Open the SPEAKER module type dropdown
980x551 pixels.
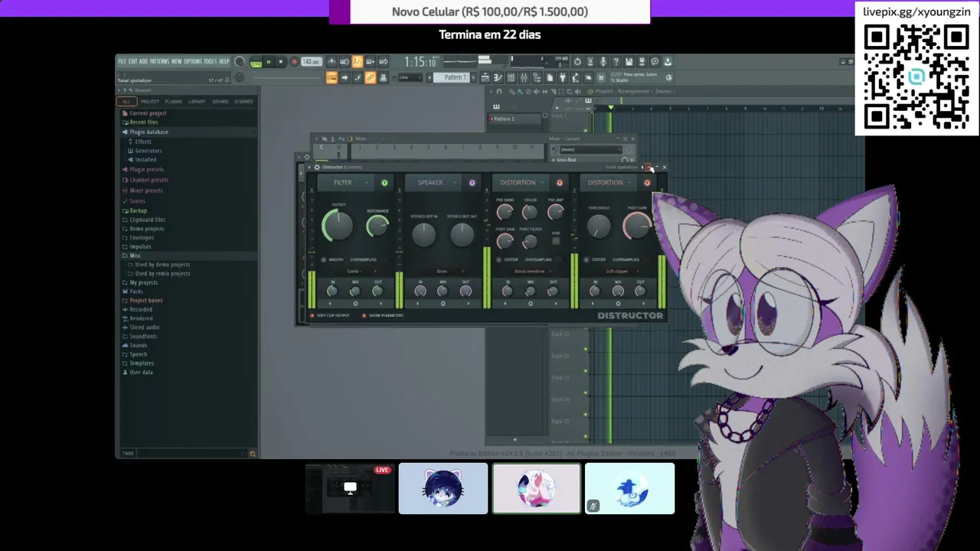pos(434,182)
